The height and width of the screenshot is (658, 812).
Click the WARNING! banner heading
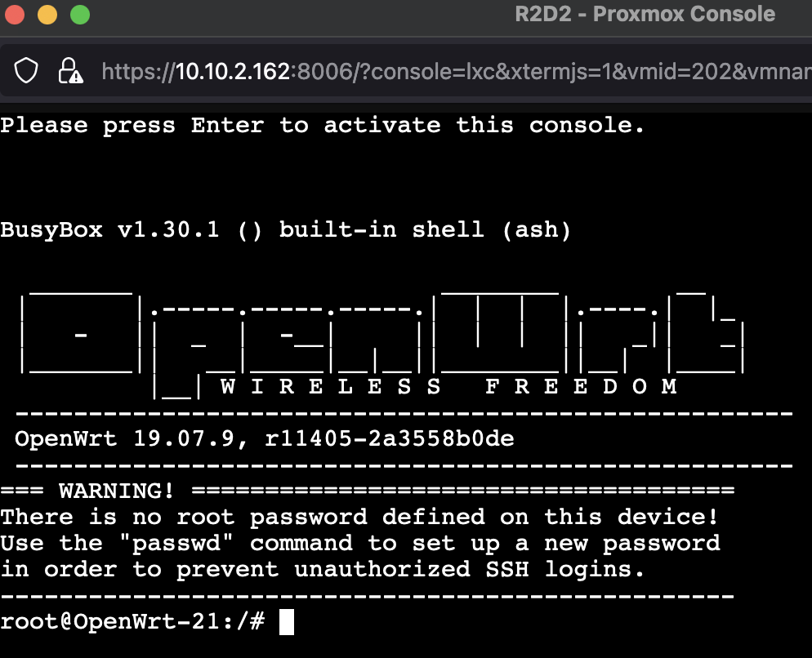(x=116, y=491)
